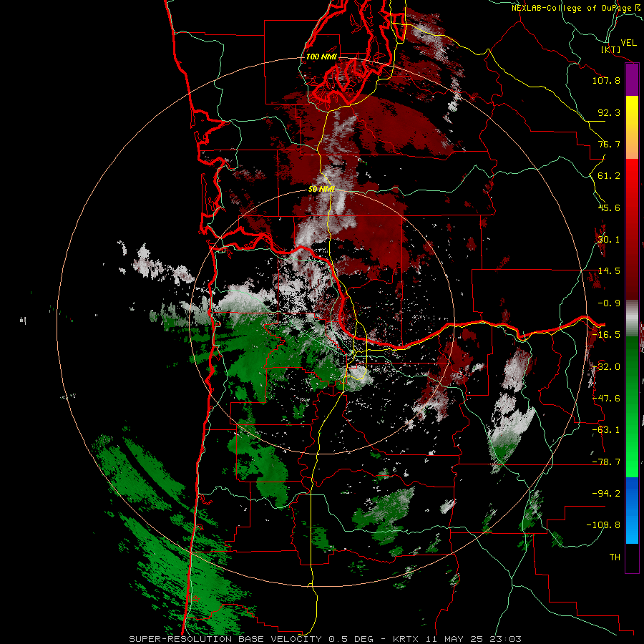Click the 11 MAY 25 date text
The image size is (644, 644).
tap(454, 639)
